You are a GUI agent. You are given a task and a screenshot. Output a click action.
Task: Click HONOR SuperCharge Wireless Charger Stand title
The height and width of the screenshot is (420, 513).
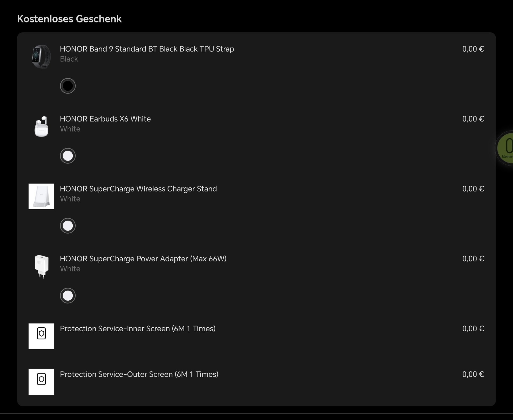tap(138, 189)
